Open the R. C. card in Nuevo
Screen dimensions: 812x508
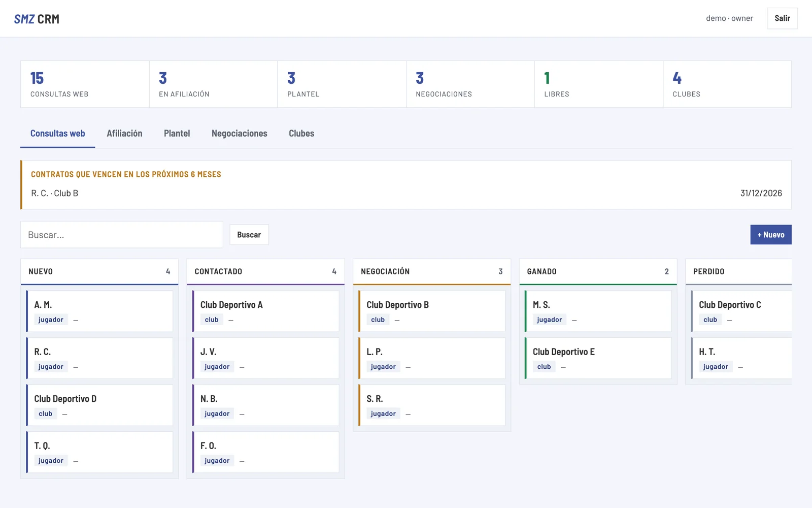(99, 358)
